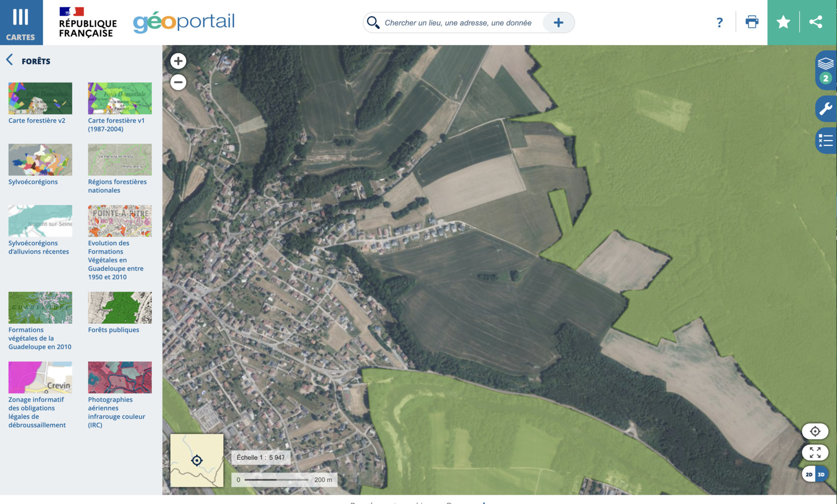This screenshot has height=504, width=837.
Task: Add the Forêts publiques layer
Action: (x=120, y=307)
